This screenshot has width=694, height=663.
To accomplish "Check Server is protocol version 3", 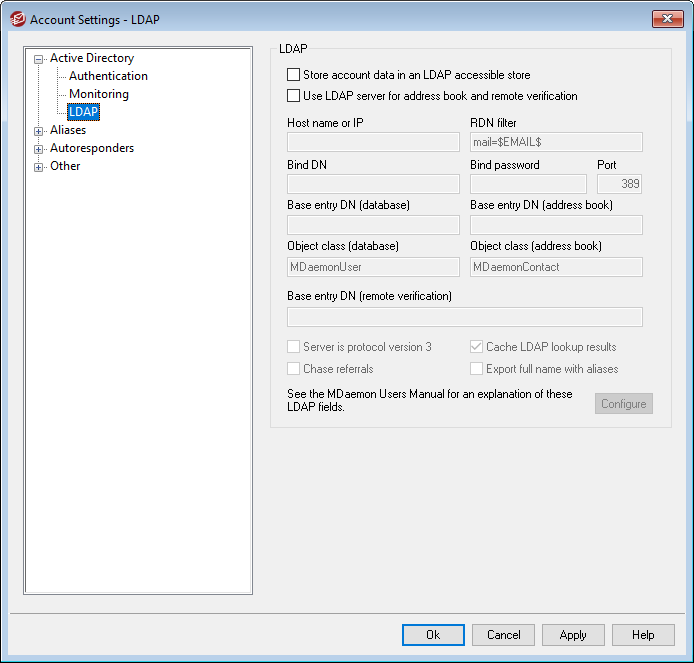I will (294, 347).
